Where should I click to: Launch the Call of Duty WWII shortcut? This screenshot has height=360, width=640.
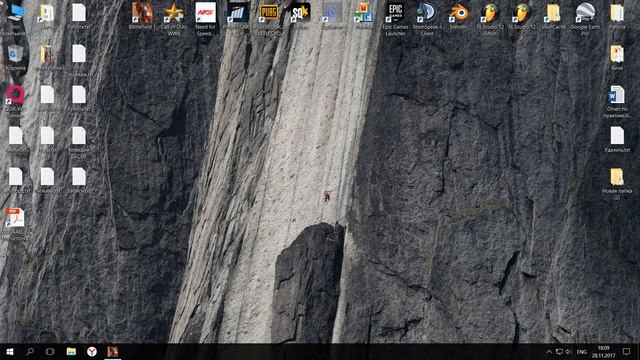174,13
